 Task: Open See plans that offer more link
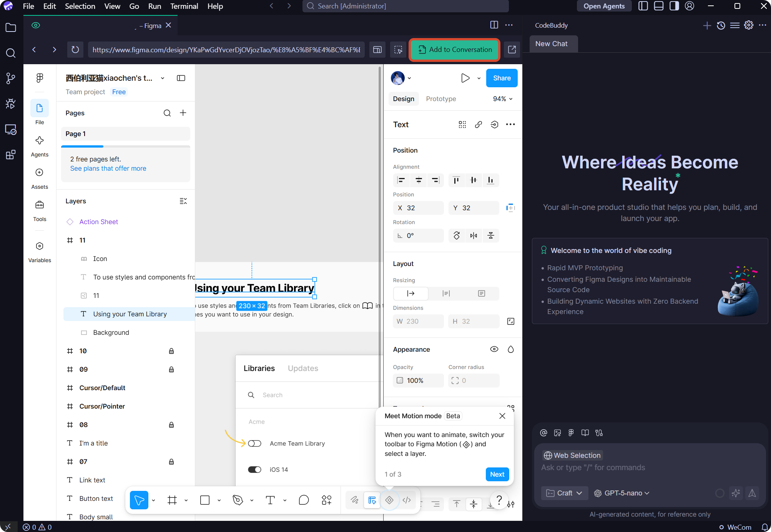108,168
